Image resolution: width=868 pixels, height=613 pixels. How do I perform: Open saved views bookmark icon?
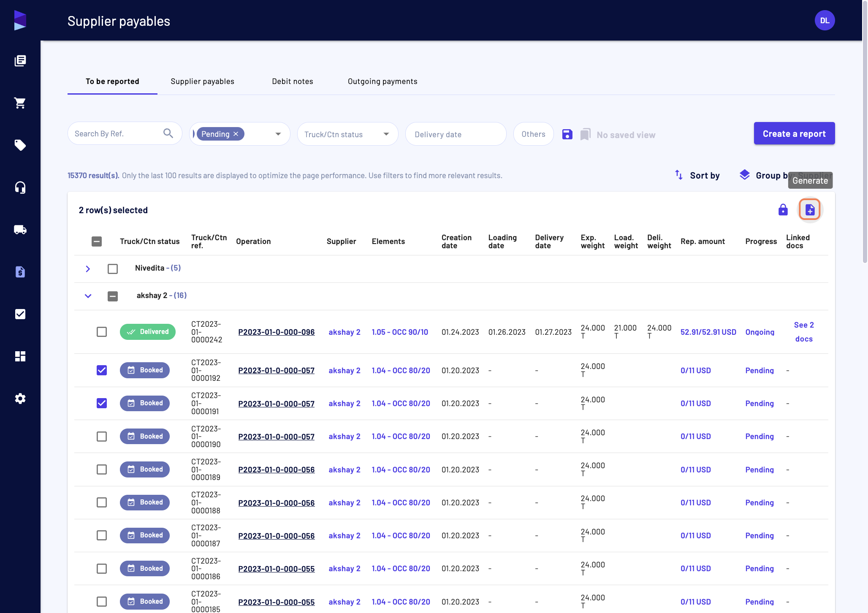(585, 134)
